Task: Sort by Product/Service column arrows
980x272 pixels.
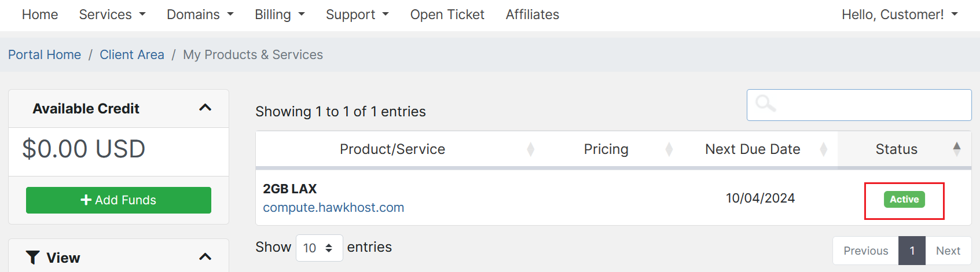Action: click(530, 149)
